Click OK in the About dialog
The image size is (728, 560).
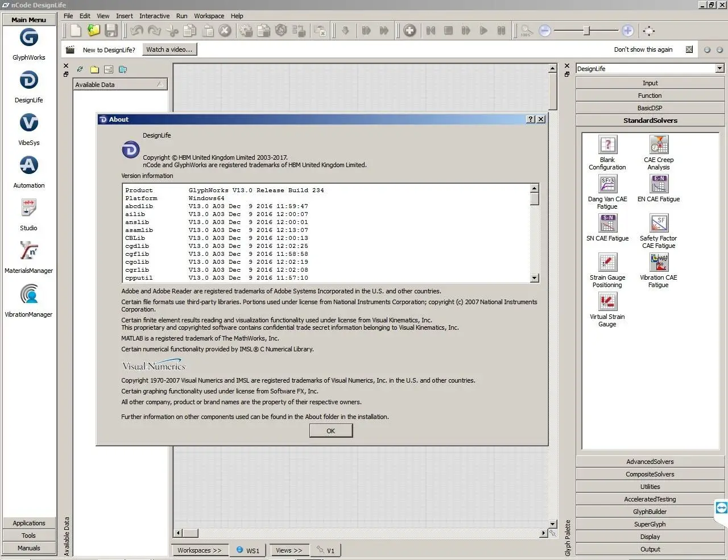[331, 431]
